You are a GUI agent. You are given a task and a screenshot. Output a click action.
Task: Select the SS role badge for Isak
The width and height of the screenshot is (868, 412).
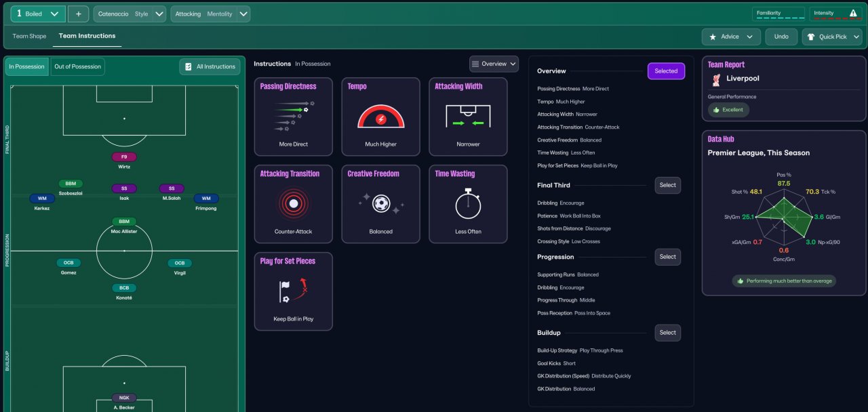[124, 188]
